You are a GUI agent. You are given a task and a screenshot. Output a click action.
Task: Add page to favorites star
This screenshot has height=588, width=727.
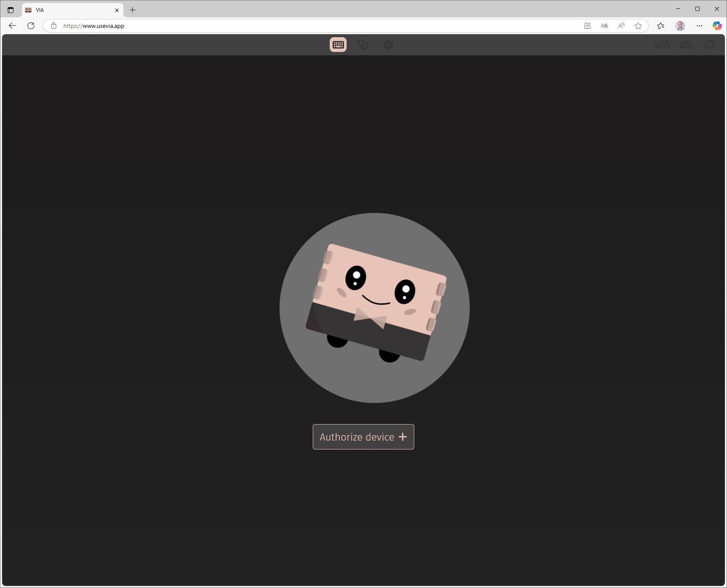click(x=638, y=26)
